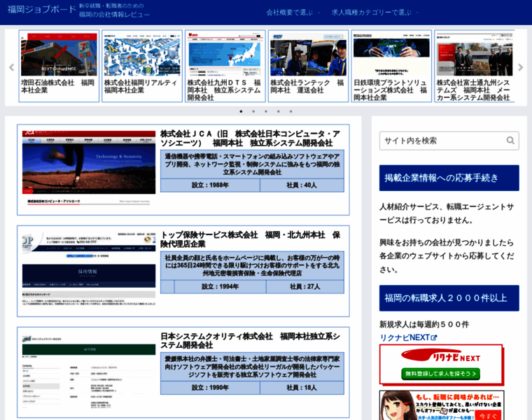This screenshot has width=532, height=420.
Task: Click 社員:40人 cell in JCA card
Action: pos(302,185)
